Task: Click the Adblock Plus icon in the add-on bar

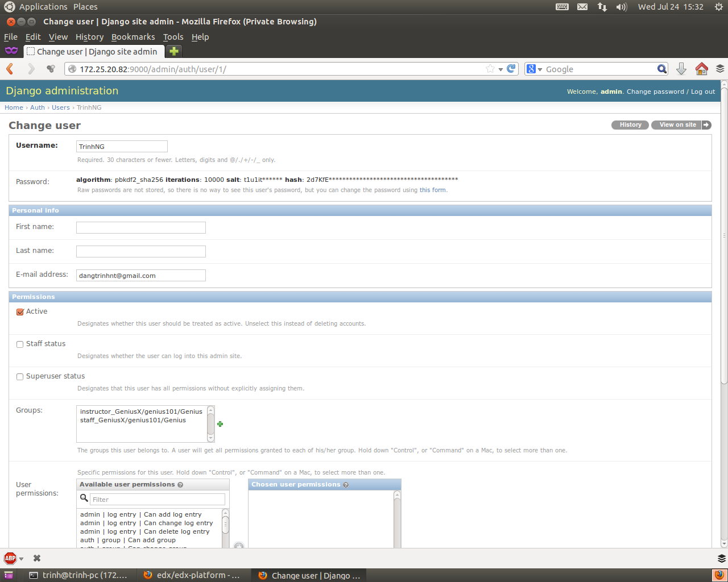Action: point(10,558)
